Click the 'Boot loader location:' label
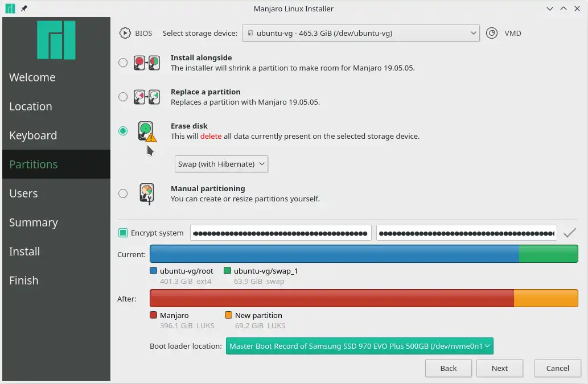This screenshot has height=384, width=588. [186, 346]
